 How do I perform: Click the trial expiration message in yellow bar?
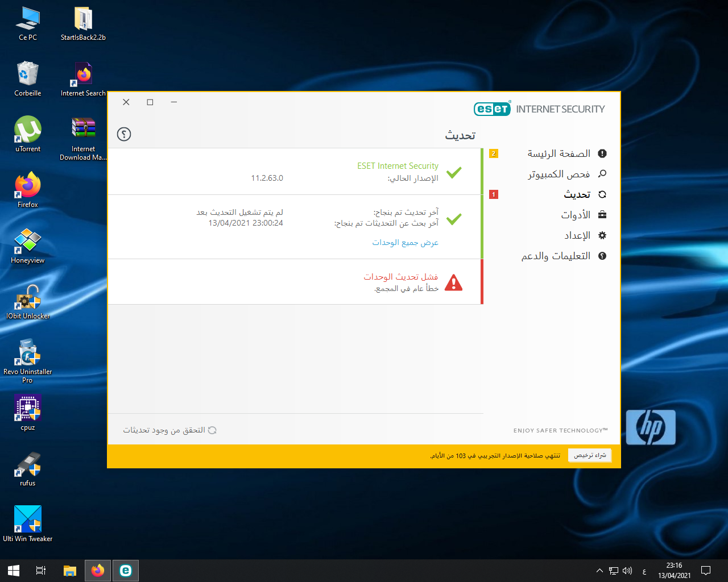(495, 456)
